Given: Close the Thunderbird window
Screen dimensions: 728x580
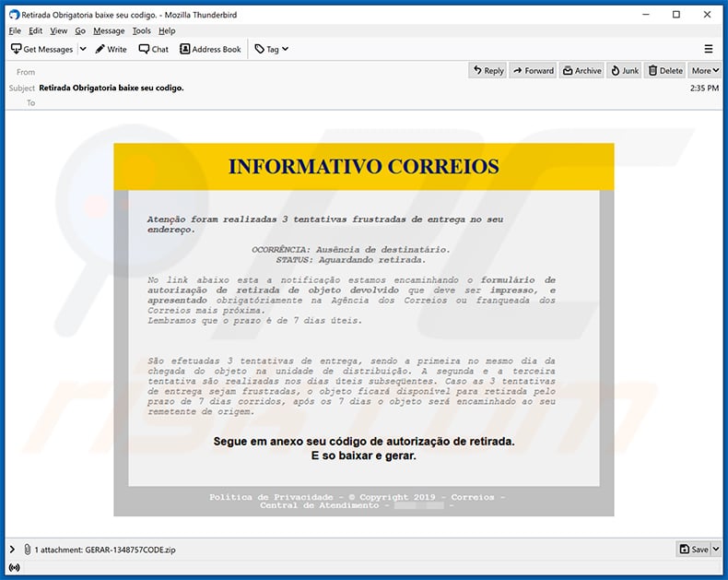Looking at the screenshot, I should click(x=707, y=15).
